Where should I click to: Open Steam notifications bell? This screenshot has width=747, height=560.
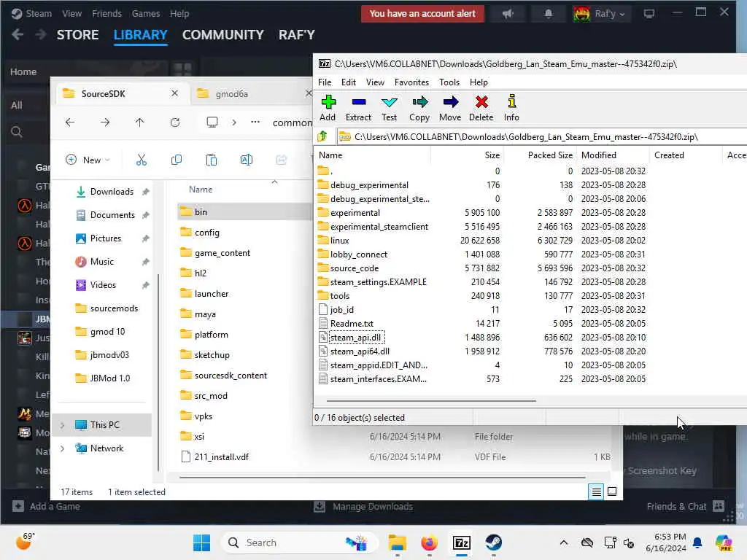point(549,14)
